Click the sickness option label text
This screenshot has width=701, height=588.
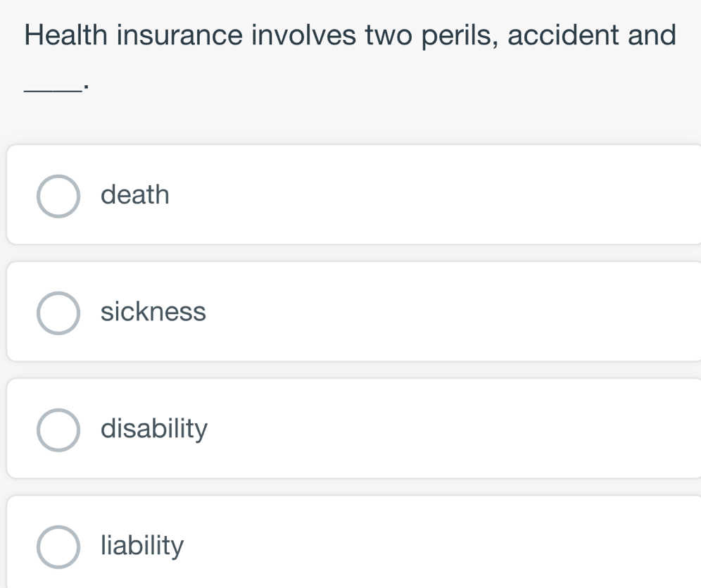tap(153, 312)
